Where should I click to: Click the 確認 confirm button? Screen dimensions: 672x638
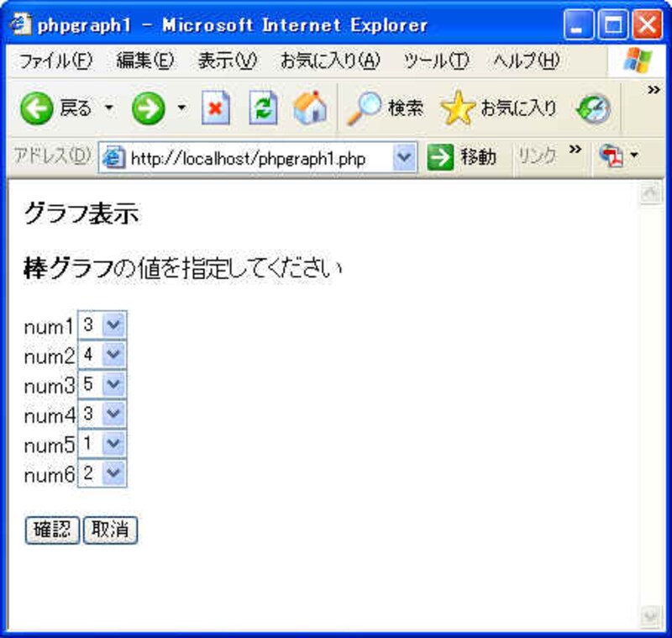click(52, 530)
